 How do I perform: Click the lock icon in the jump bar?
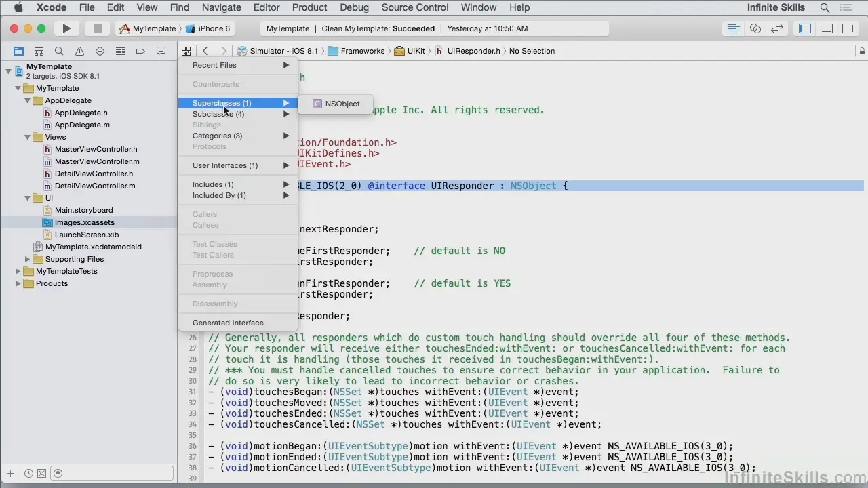pyautogui.click(x=863, y=51)
